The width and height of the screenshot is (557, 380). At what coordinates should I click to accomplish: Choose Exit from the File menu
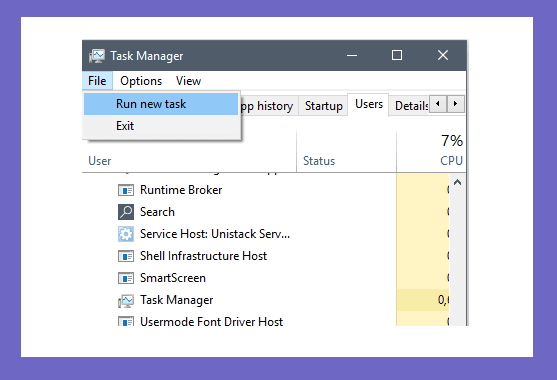click(161, 126)
